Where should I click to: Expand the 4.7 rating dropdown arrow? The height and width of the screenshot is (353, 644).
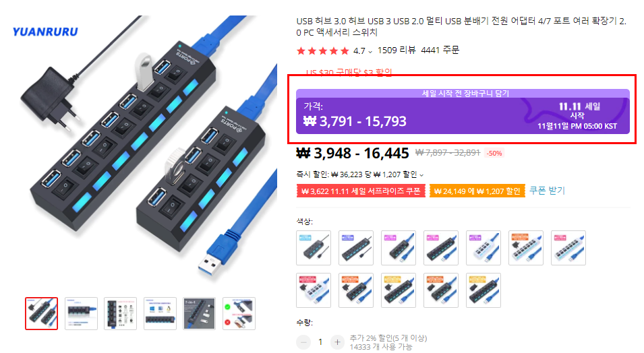pos(370,52)
